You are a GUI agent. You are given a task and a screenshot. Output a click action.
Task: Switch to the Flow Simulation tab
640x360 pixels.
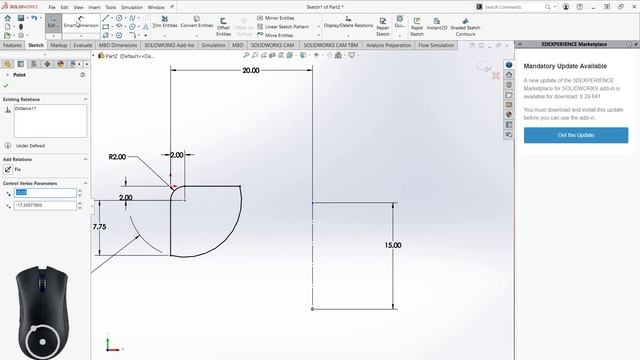click(x=436, y=45)
